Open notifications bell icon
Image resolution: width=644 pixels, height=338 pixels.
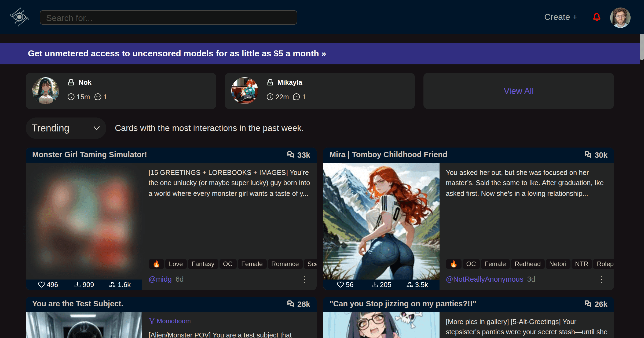coord(597,17)
